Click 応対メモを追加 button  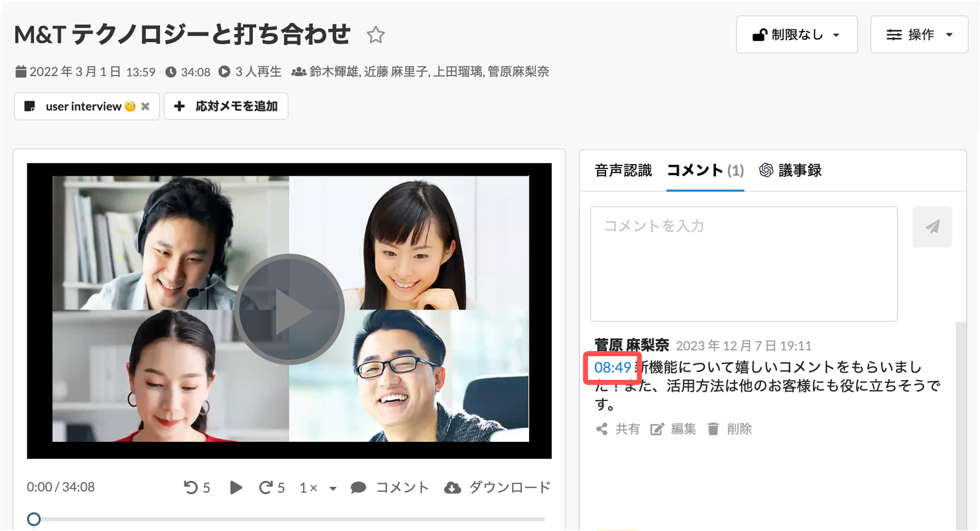[x=226, y=106]
